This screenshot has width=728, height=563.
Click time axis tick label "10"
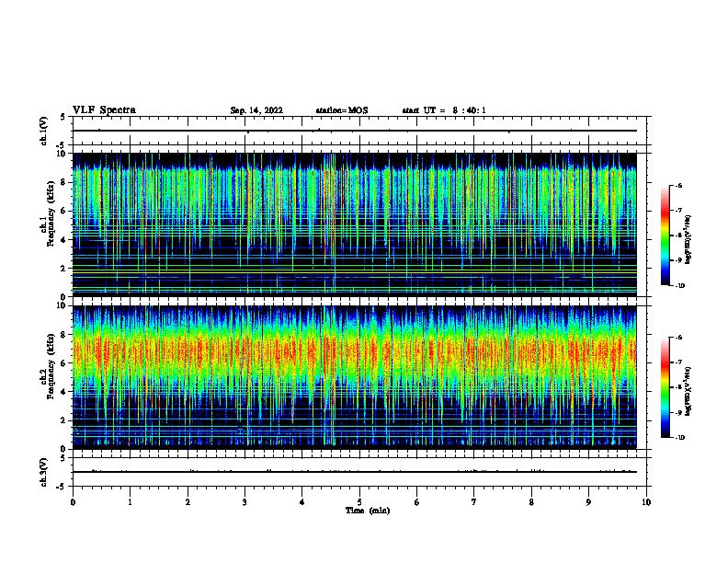[646, 502]
